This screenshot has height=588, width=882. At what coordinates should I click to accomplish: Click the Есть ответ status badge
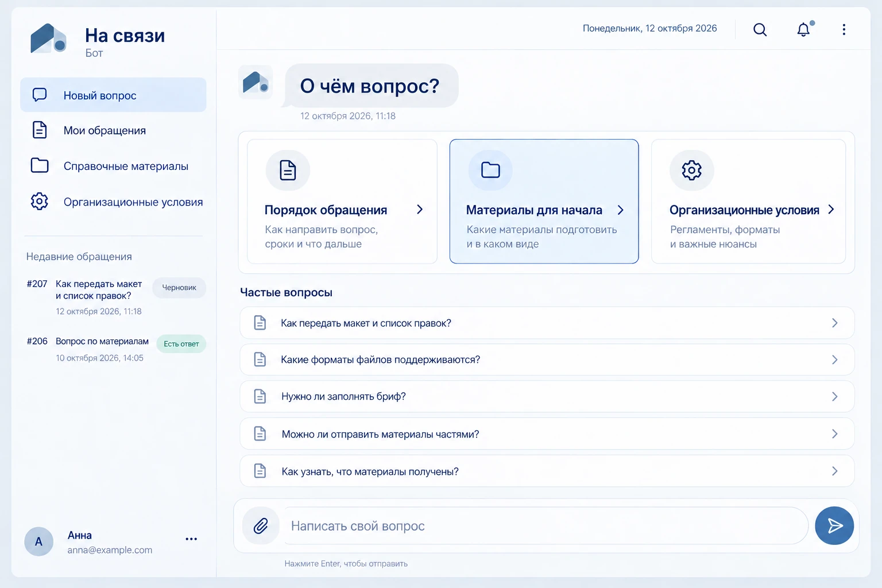181,344
